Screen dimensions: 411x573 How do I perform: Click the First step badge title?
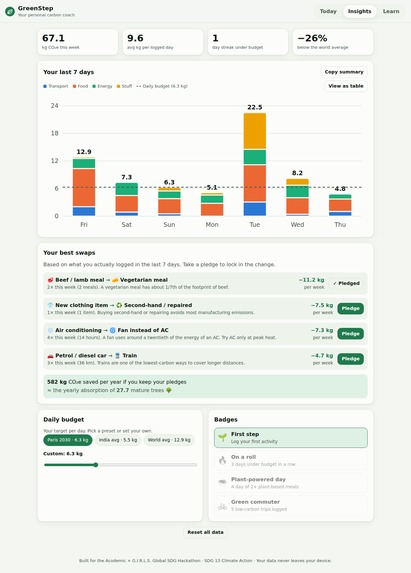[245, 434]
